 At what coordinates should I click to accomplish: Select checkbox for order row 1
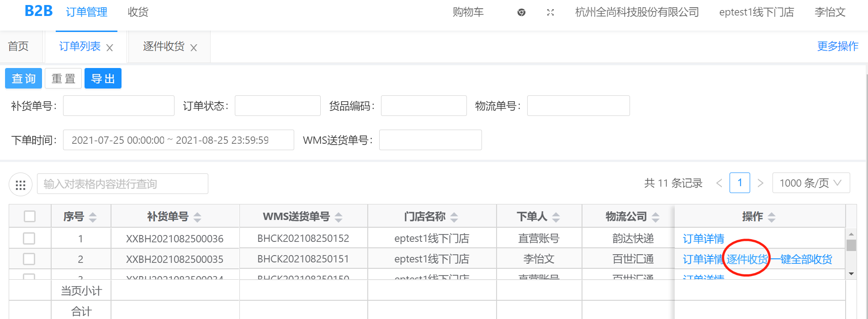[x=29, y=238]
